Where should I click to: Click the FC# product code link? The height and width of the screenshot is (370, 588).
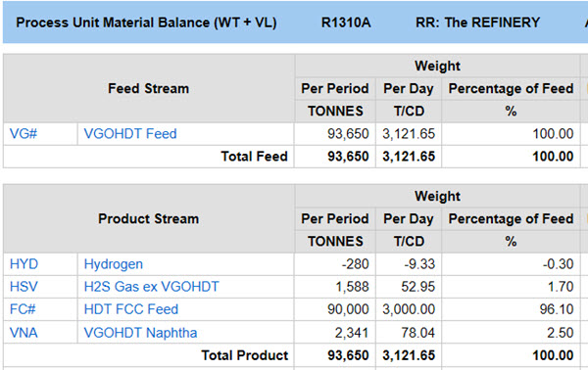click(x=23, y=309)
